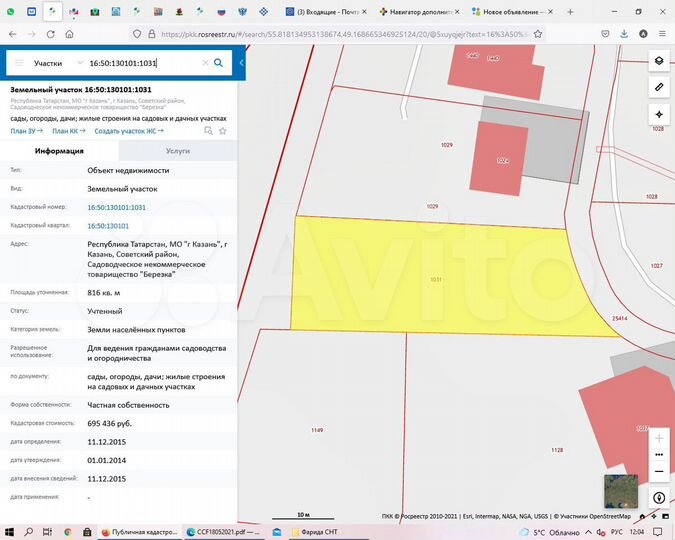The width and height of the screenshot is (675, 540).
Task: Click the padlock site info icon
Action: point(152,34)
